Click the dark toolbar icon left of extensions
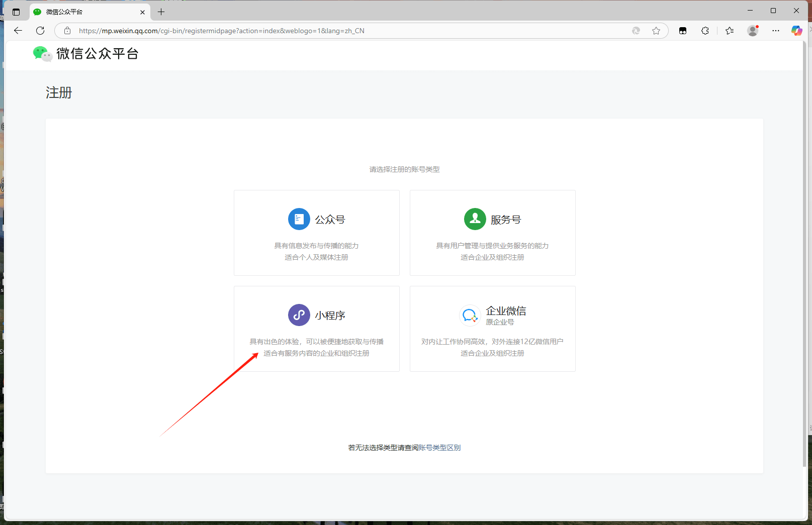The image size is (812, 525). coord(683,31)
